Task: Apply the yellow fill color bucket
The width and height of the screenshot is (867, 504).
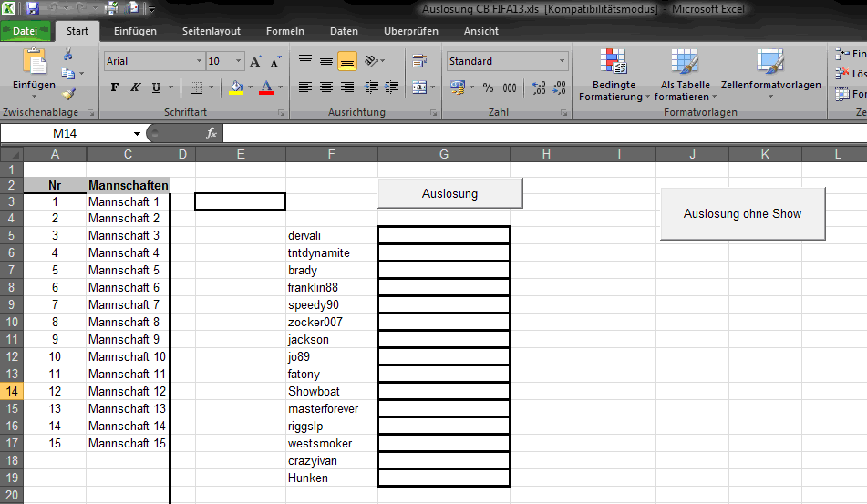Action: (236, 87)
